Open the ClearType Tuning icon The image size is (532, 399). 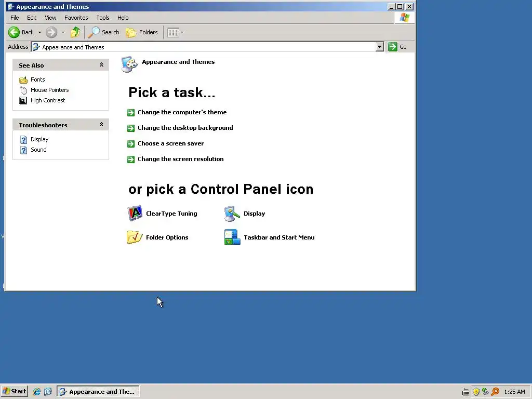tap(135, 214)
